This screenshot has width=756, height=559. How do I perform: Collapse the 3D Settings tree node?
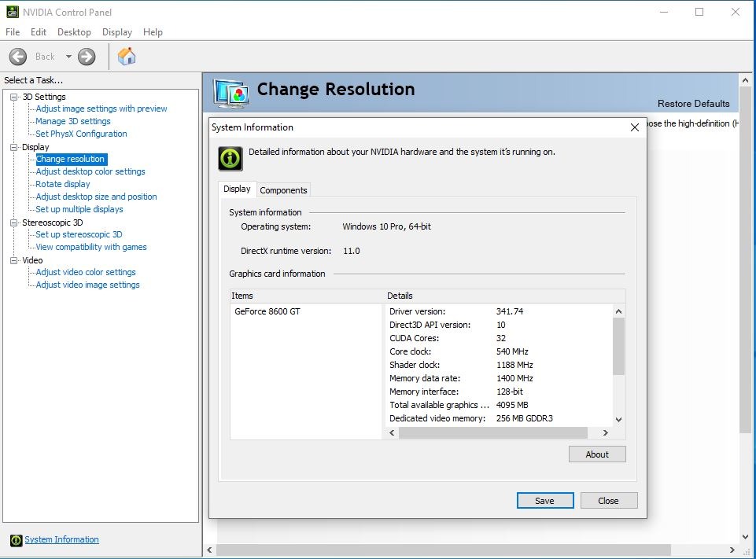[x=14, y=97]
